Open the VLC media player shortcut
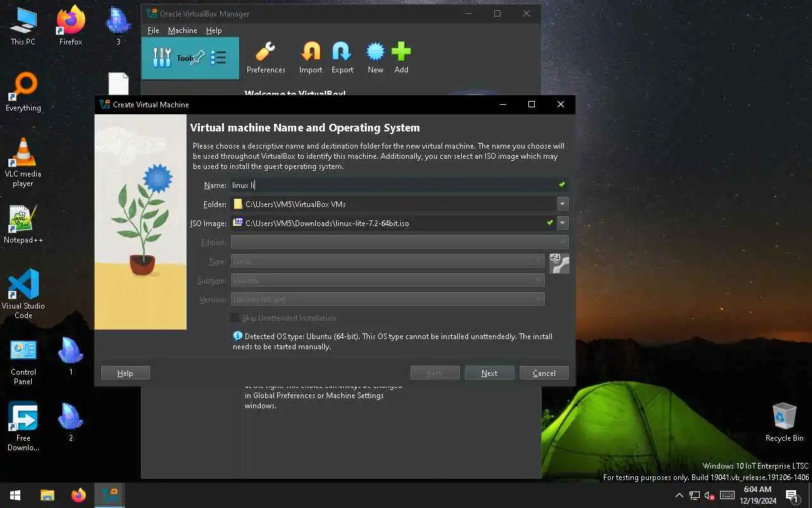812x508 pixels. click(23, 163)
